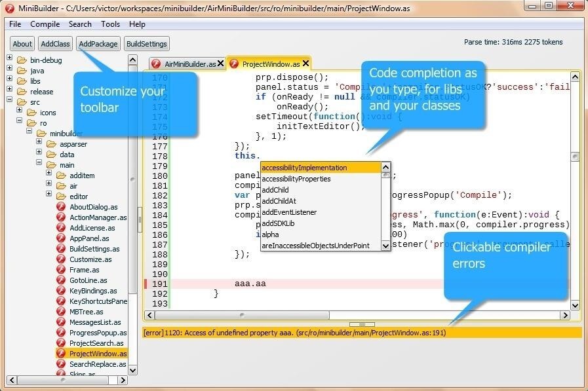
Task: Click the red file icon on the AirMiniBuilder.as tab
Action: pyautogui.click(x=157, y=64)
